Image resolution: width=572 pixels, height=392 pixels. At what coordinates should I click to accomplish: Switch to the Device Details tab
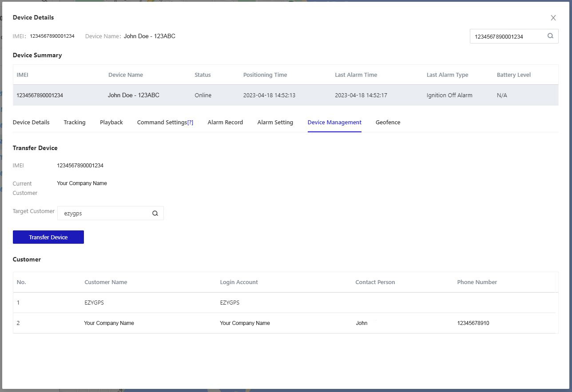click(x=31, y=123)
